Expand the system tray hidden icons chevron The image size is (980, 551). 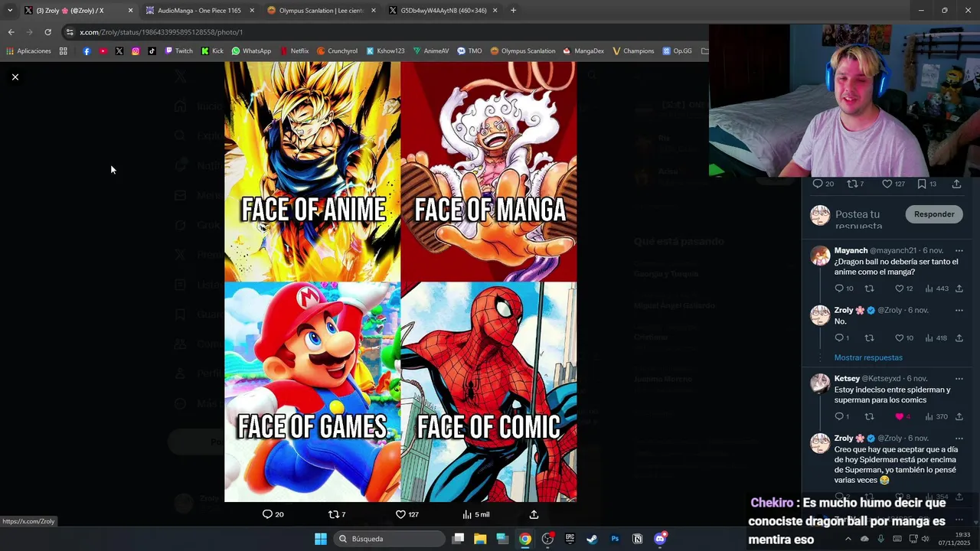[848, 539]
